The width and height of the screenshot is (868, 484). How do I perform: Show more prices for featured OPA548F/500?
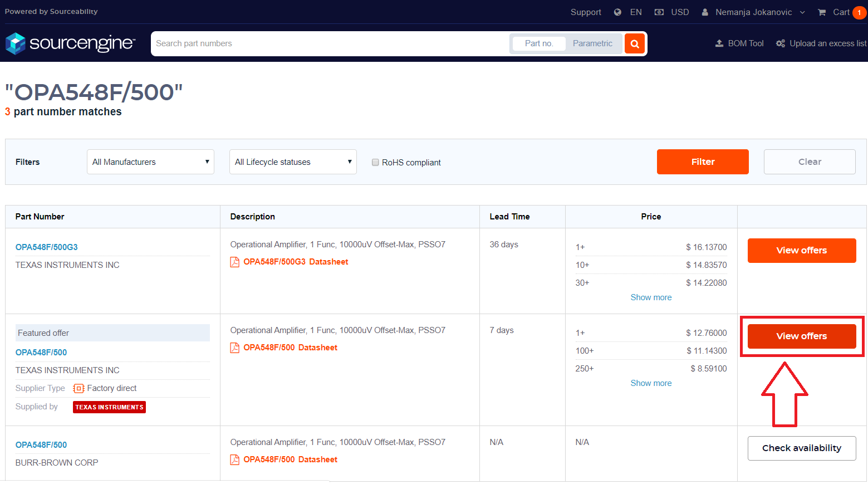651,383
